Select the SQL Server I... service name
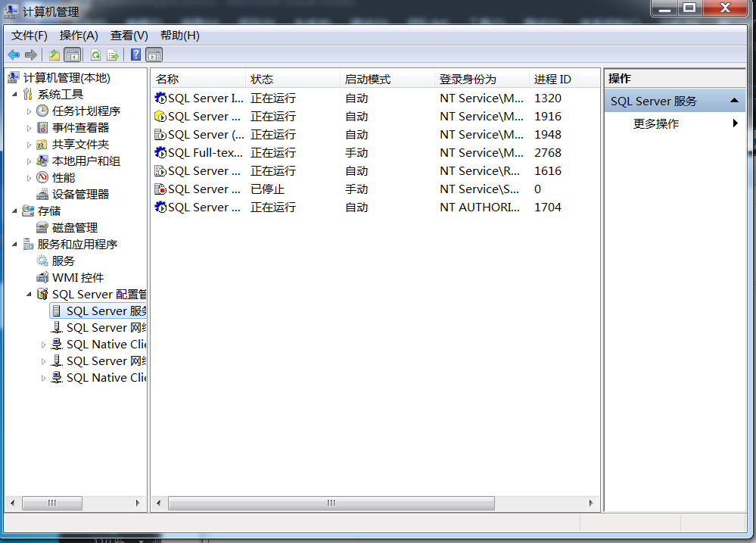756x543 pixels. (206, 98)
